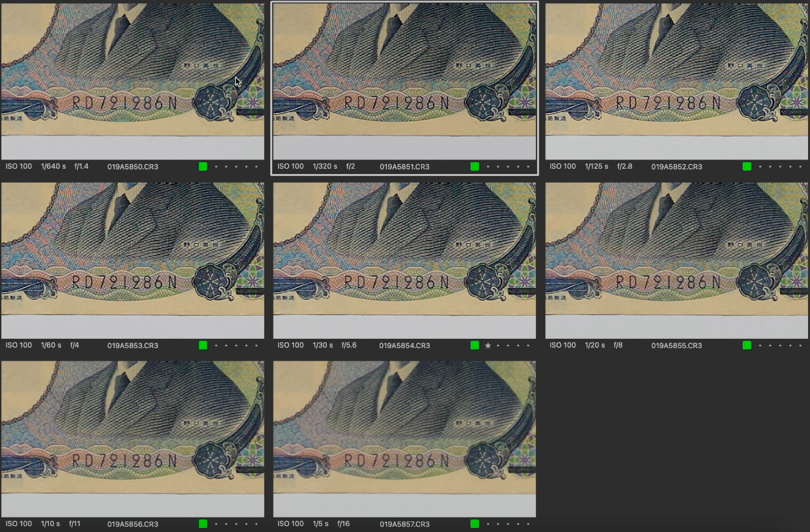Click the filename label 019A5856.CR3
Image resolution: width=810 pixels, height=532 pixels.
coord(132,524)
